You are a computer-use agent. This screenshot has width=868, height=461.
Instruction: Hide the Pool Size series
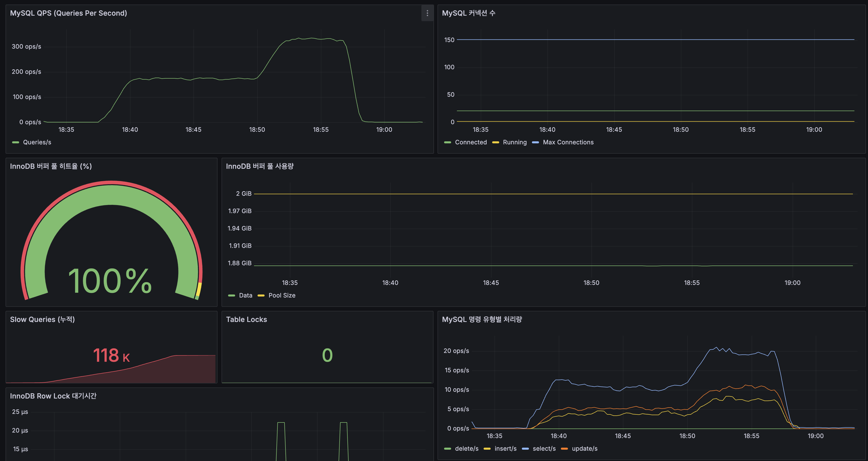pos(282,295)
